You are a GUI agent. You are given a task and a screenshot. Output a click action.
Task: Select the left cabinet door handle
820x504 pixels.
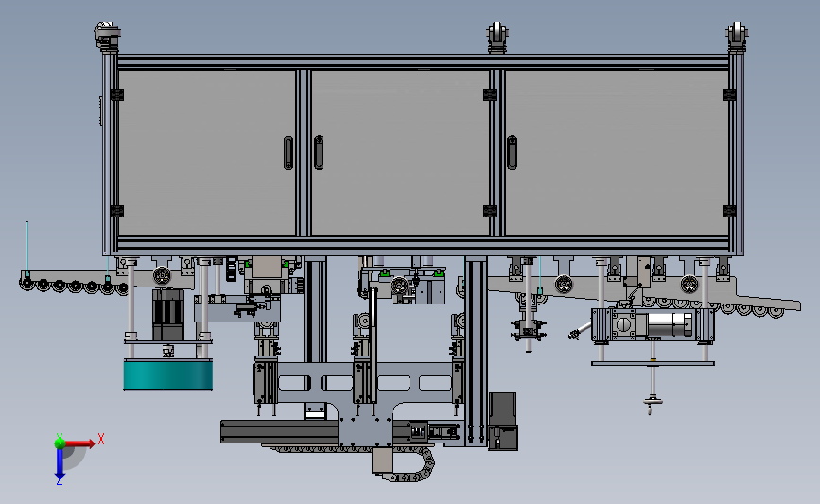tap(288, 153)
